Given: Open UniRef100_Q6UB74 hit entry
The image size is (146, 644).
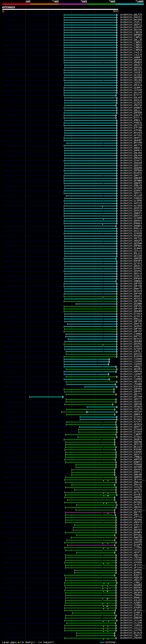Looking at the screenshot, I should [131, 440].
